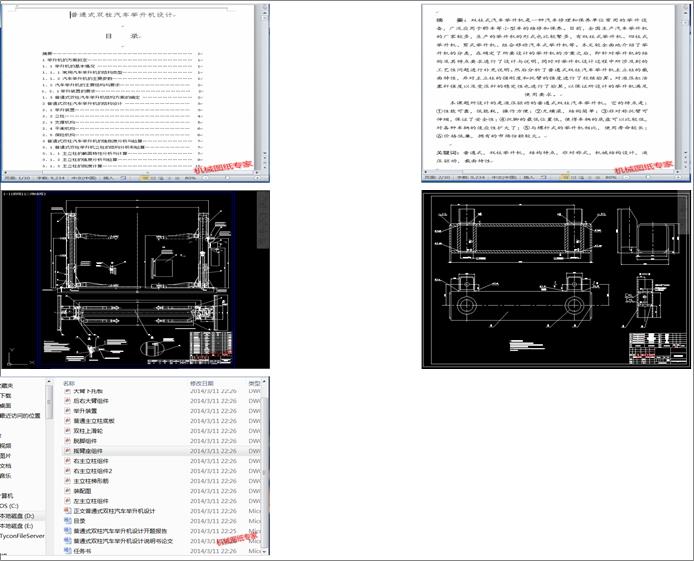Image resolution: width=694 pixels, height=561 pixels.
Task: Click zoom slider handle in abstract Word window
Action: tap(649, 177)
